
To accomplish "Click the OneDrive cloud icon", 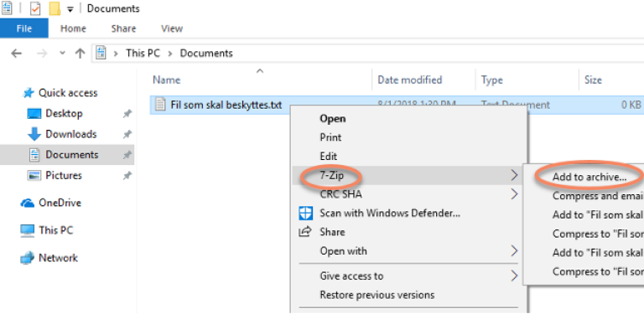I will click(x=28, y=203).
